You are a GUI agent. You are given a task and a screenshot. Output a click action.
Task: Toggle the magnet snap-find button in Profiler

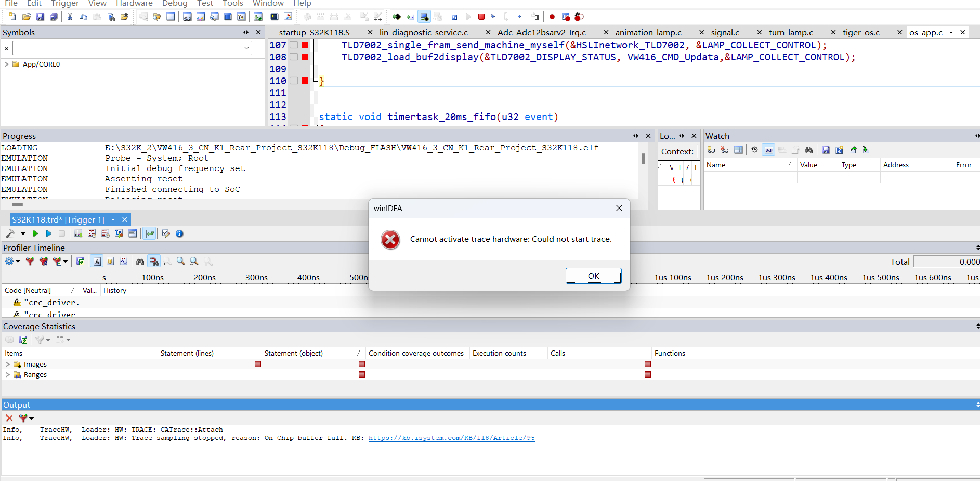(154, 261)
